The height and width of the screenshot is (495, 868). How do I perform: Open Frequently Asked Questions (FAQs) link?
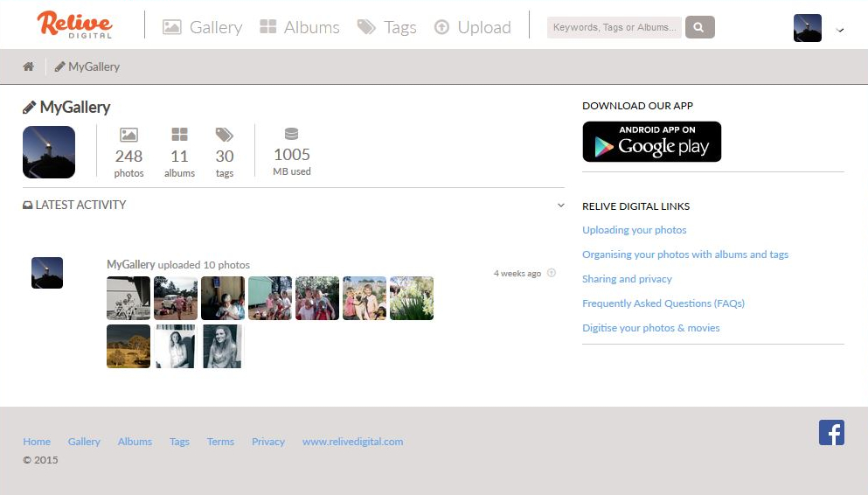coord(663,303)
